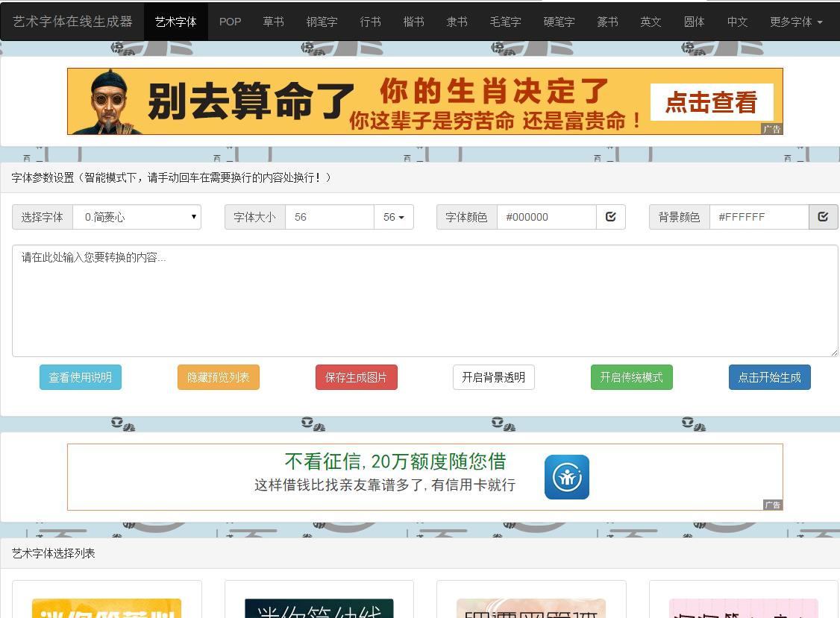840x618 pixels.
Task: Click 点击开始生成 to generate text
Action: 769,377
